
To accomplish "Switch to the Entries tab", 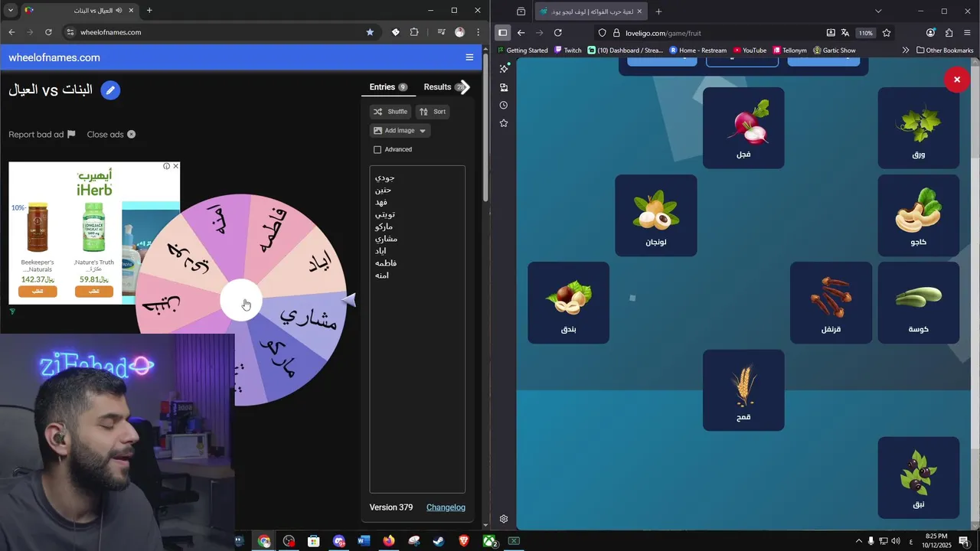I will pos(387,87).
